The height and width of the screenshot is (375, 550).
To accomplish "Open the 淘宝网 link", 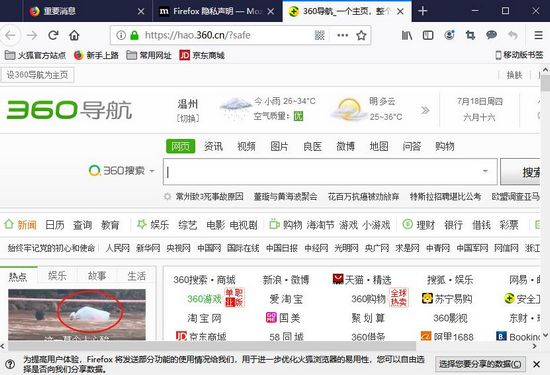I will [x=204, y=318].
